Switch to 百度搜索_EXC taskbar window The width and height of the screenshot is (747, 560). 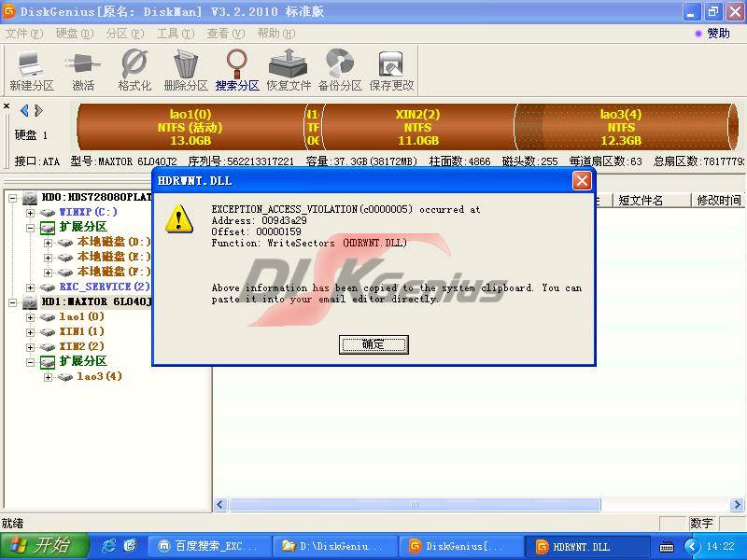point(209,546)
